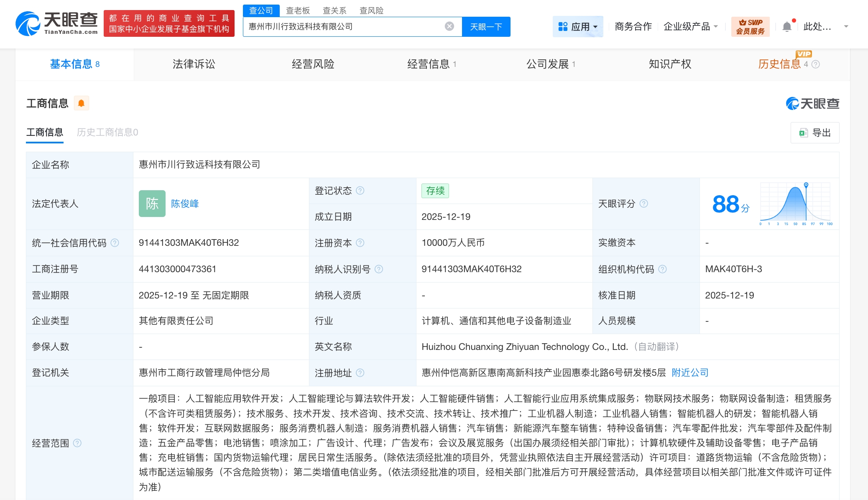Clear the search box with X icon

pyautogui.click(x=449, y=26)
